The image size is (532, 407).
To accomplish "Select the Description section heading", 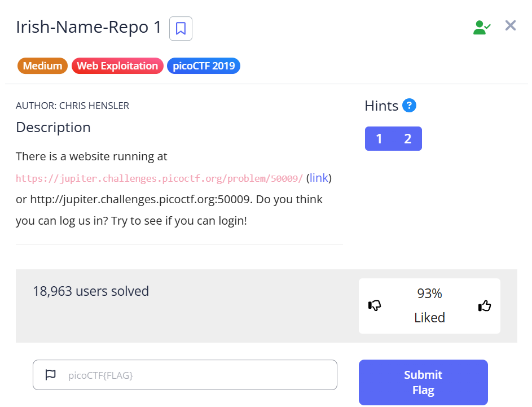I will point(53,128).
